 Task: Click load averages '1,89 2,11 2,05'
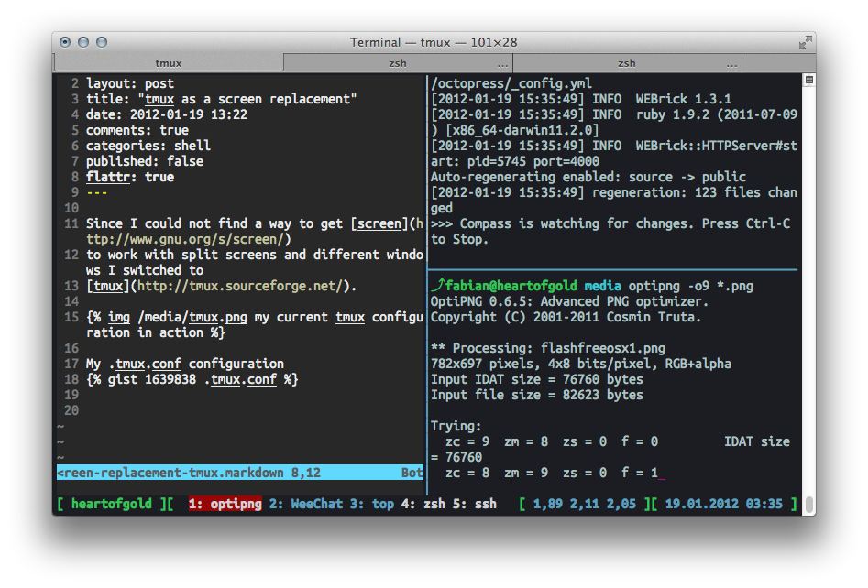coord(584,504)
